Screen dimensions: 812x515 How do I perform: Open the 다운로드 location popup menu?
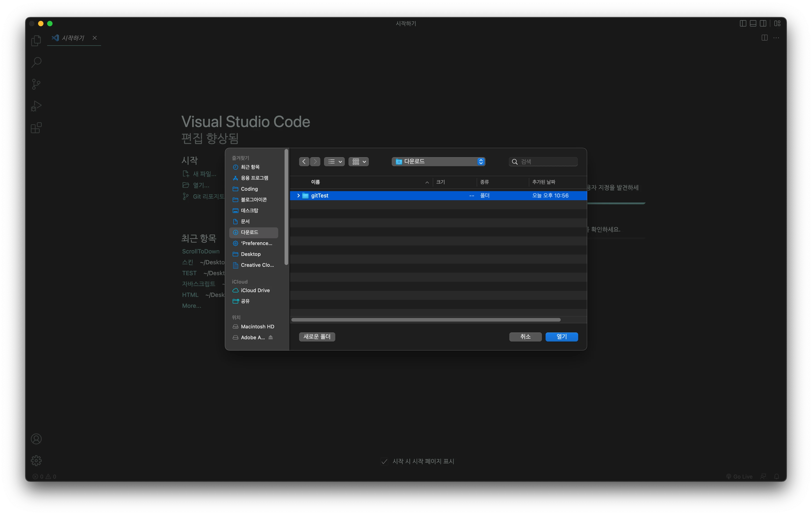pos(438,162)
